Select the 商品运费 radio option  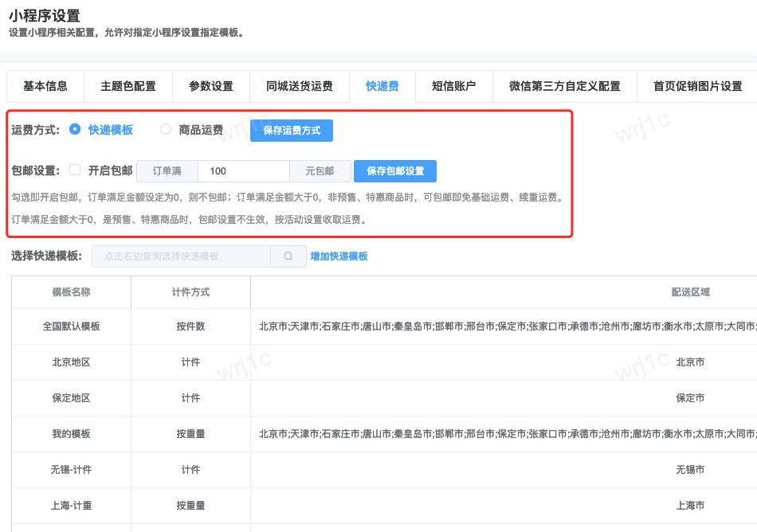[166, 130]
